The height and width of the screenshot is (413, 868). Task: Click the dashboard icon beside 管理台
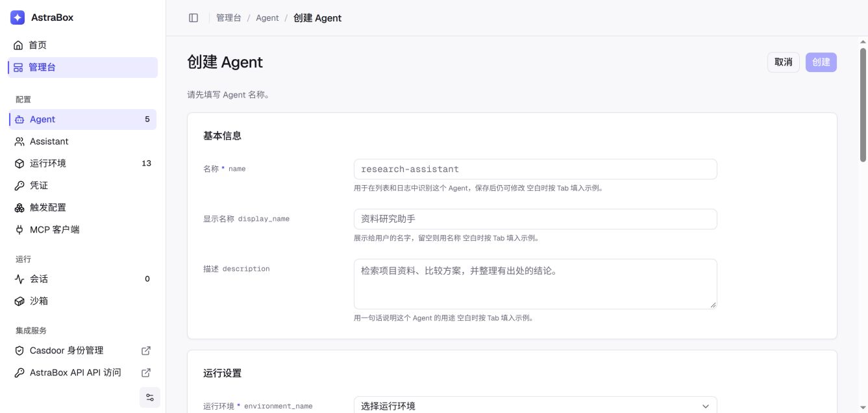[18, 68]
